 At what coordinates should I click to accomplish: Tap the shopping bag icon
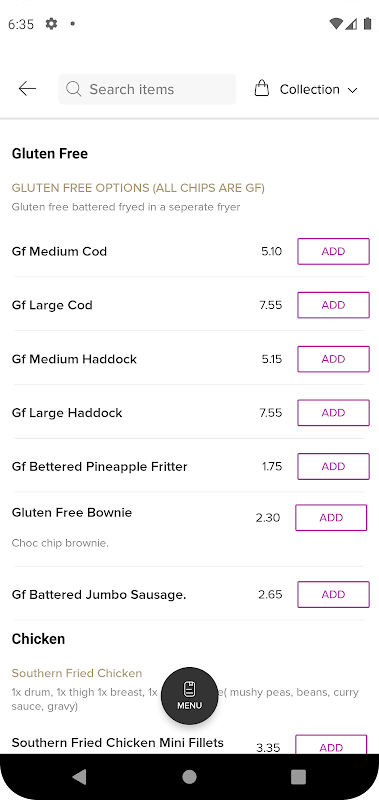click(x=262, y=88)
